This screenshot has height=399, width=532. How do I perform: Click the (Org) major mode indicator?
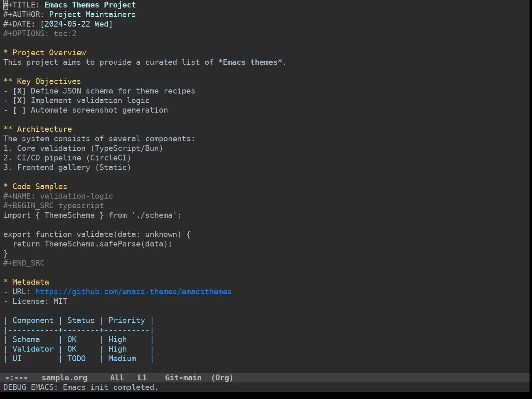coord(222,378)
